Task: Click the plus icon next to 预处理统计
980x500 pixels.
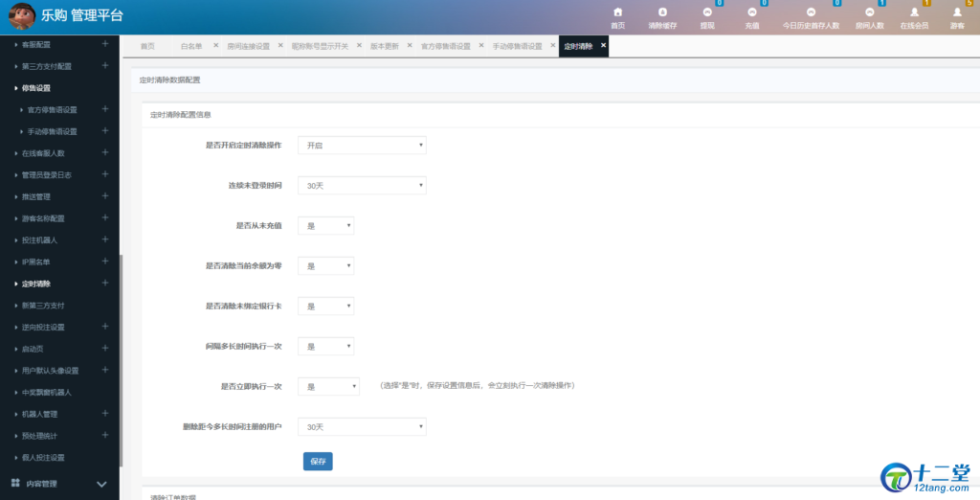Action: tap(105, 435)
